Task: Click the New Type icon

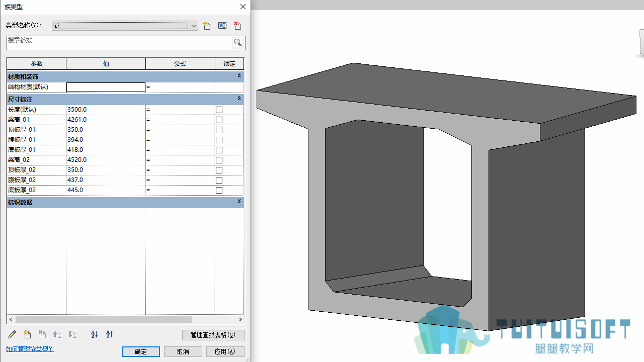Action: (x=207, y=26)
